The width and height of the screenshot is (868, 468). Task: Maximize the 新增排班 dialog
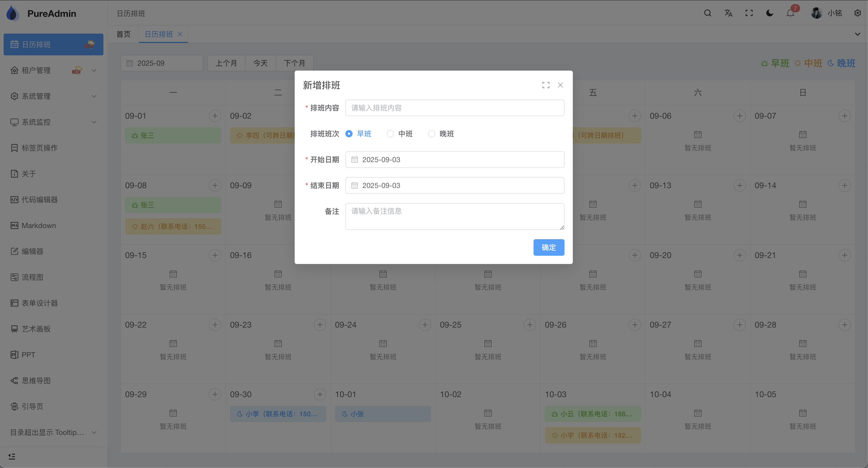546,85
